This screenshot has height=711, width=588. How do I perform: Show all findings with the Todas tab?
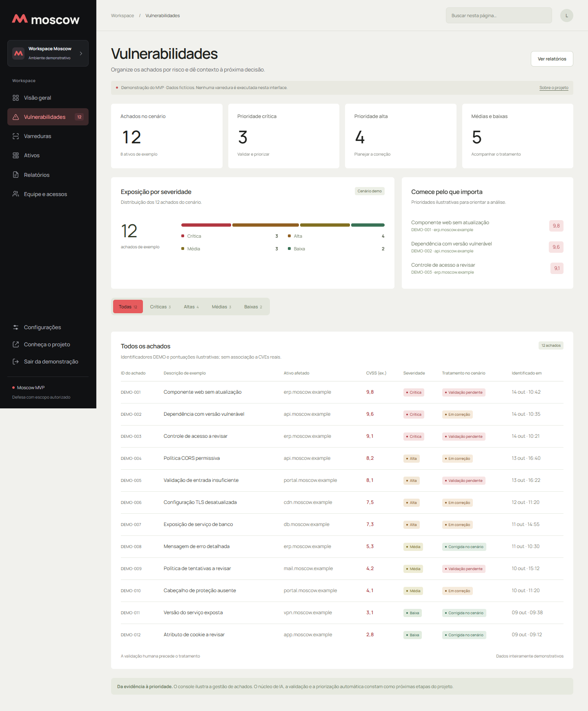pos(128,307)
